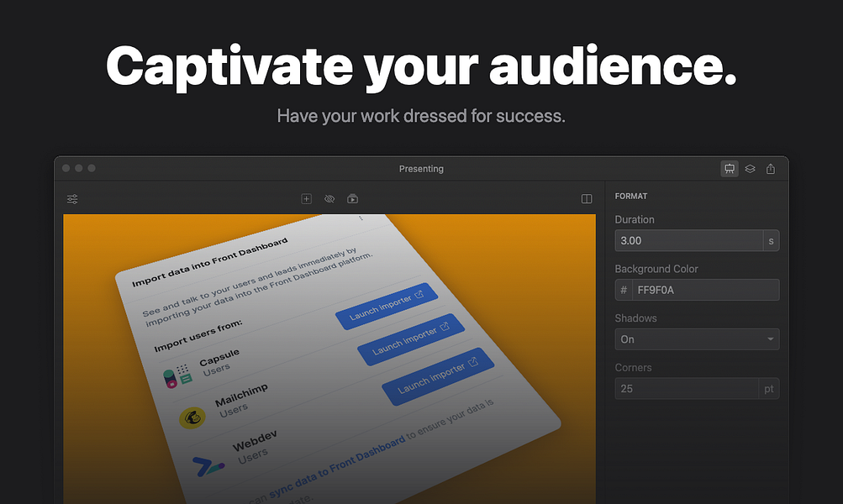The width and height of the screenshot is (843, 504).
Task: Edit the Background Color hex FF9F0A
Action: click(705, 290)
